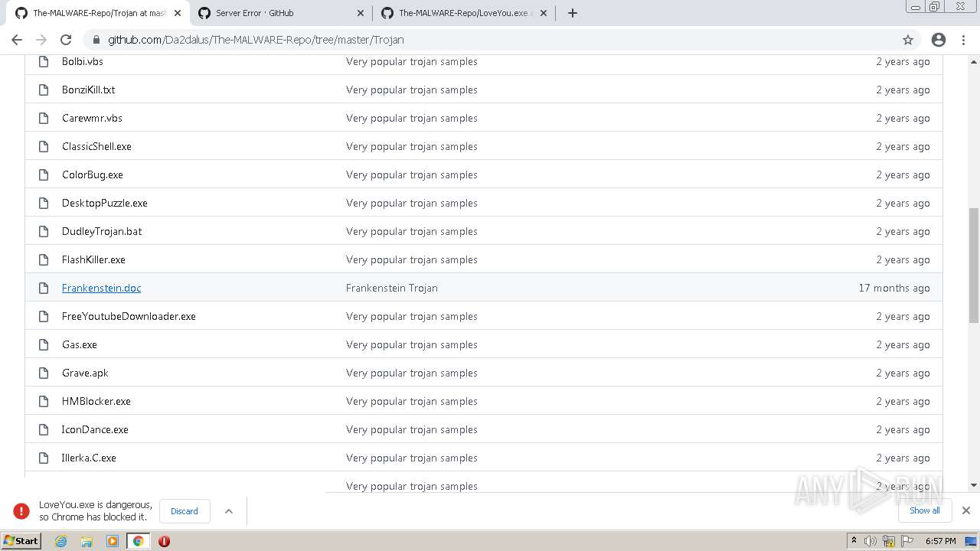
Task: Open the Illerka.C.exe file link
Action: coord(89,458)
